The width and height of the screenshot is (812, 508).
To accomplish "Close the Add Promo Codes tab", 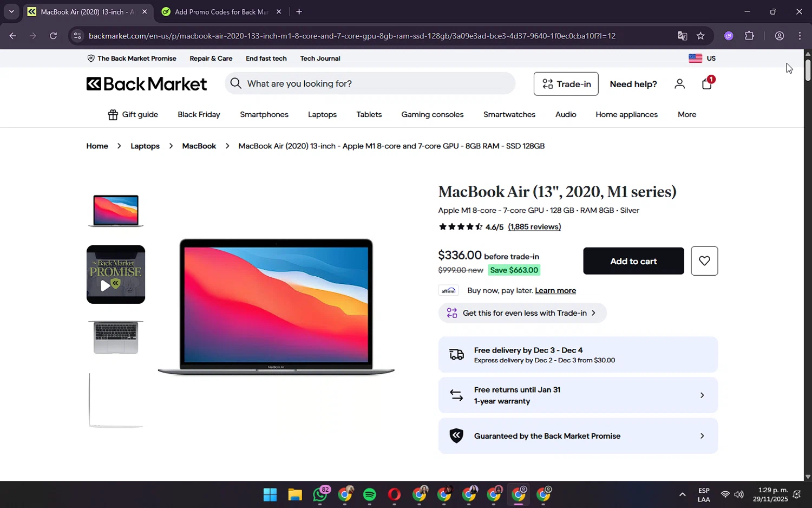I will 279,12.
